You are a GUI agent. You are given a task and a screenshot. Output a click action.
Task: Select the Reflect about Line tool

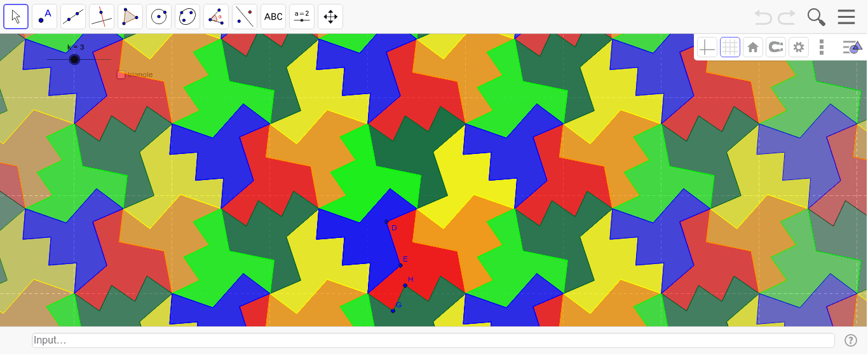point(245,17)
